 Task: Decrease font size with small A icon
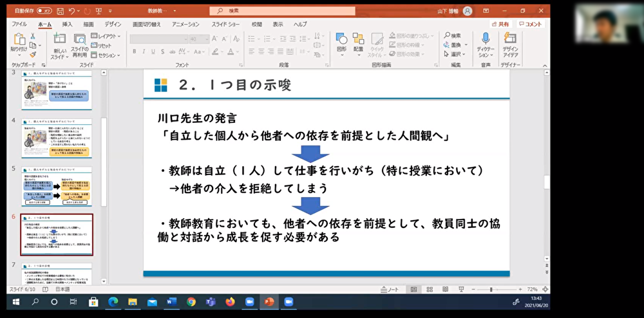(225, 39)
